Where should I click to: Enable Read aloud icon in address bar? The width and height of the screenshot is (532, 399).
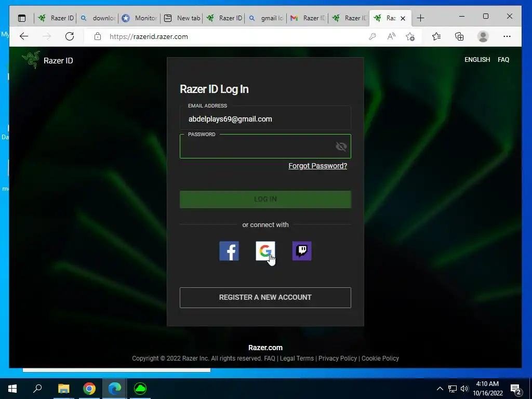point(391,36)
